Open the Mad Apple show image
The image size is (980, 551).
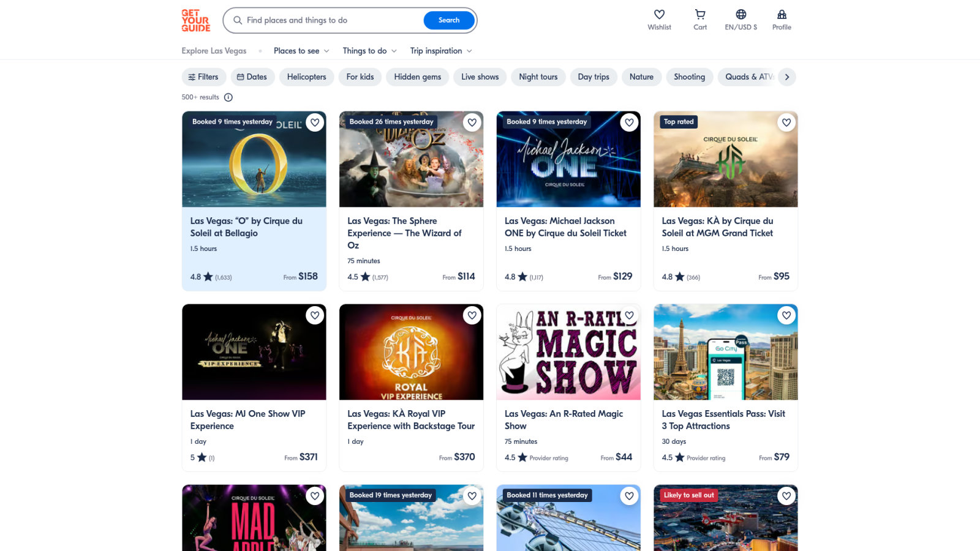click(x=254, y=518)
